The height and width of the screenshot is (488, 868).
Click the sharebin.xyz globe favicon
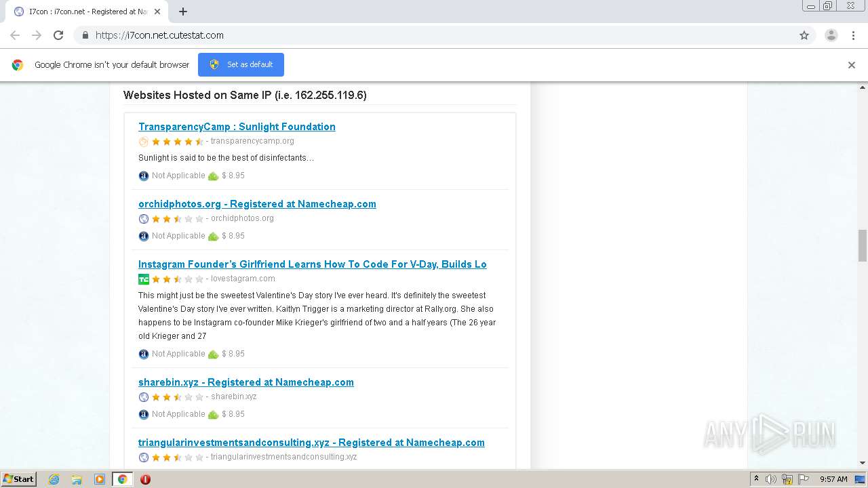tap(143, 397)
